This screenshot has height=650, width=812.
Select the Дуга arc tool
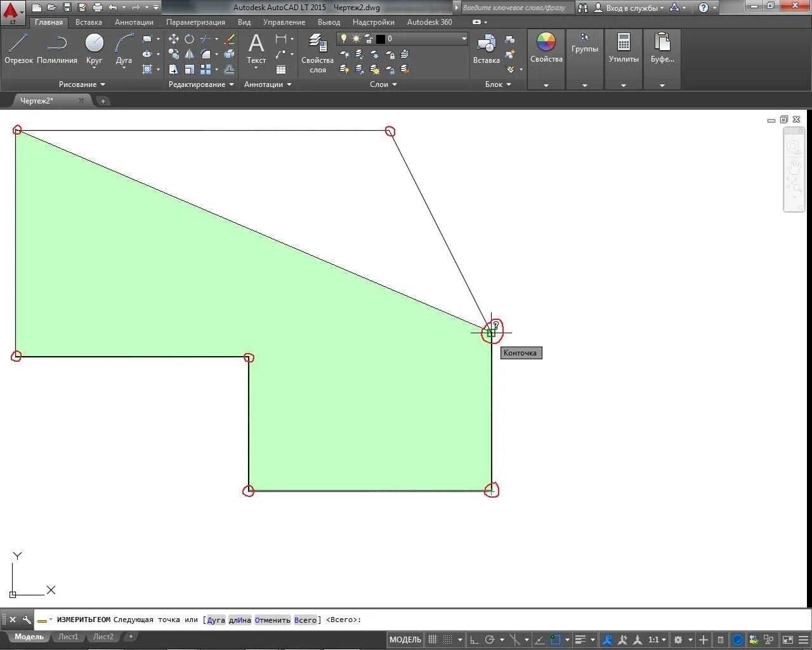pyautogui.click(x=124, y=49)
